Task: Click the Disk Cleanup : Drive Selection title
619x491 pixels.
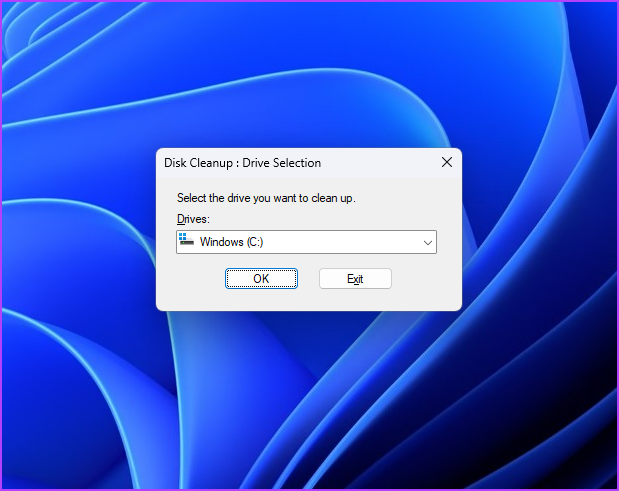Action: [x=242, y=163]
